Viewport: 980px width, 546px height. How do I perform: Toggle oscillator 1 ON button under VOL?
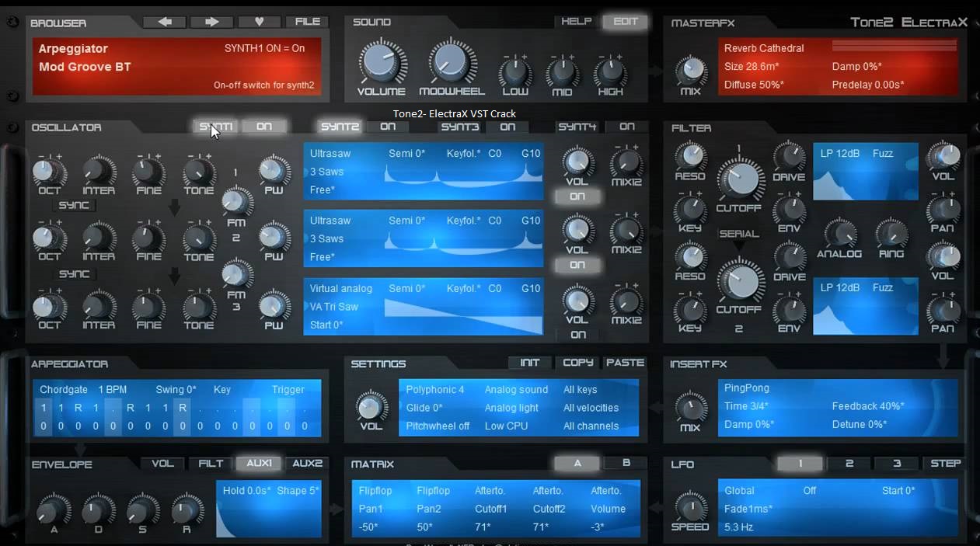pos(577,196)
